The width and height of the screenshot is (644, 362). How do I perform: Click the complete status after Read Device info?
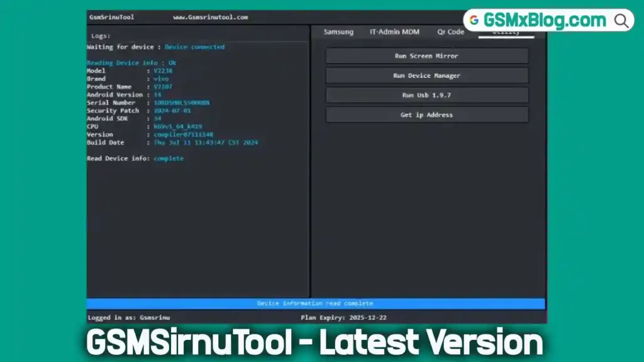pyautogui.click(x=169, y=158)
